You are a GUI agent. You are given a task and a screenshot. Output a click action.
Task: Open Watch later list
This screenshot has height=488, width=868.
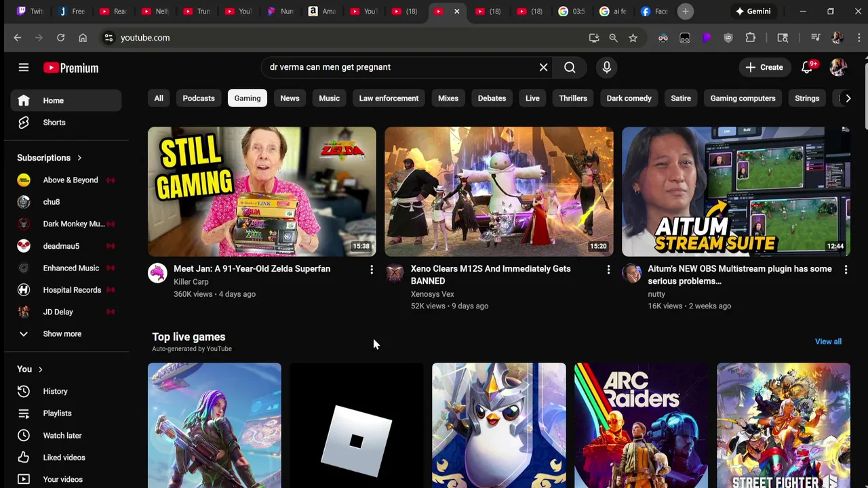(66, 435)
